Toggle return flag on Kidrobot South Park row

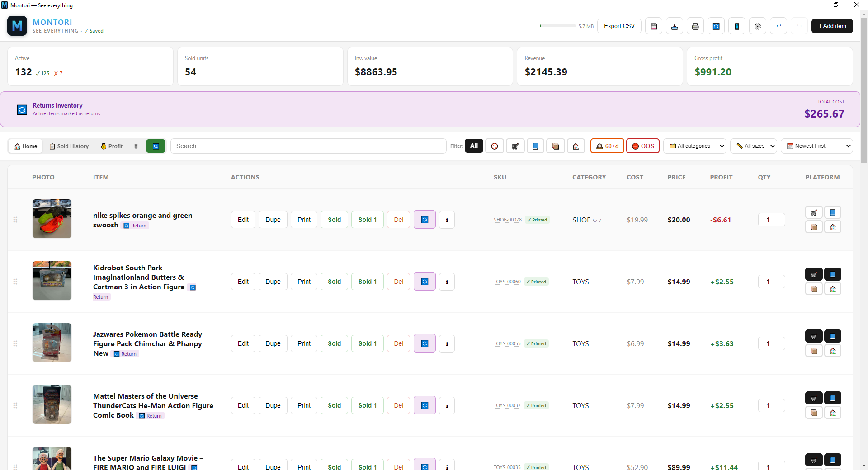pyautogui.click(x=425, y=282)
